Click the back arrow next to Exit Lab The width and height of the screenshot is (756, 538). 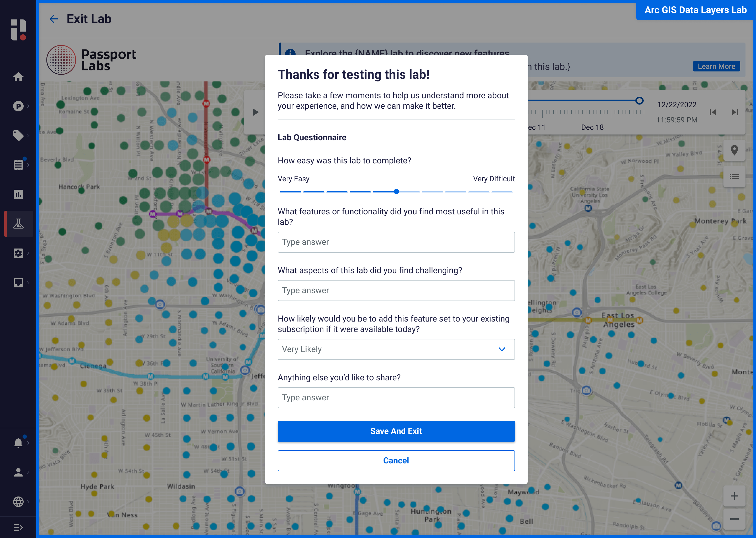coord(53,19)
